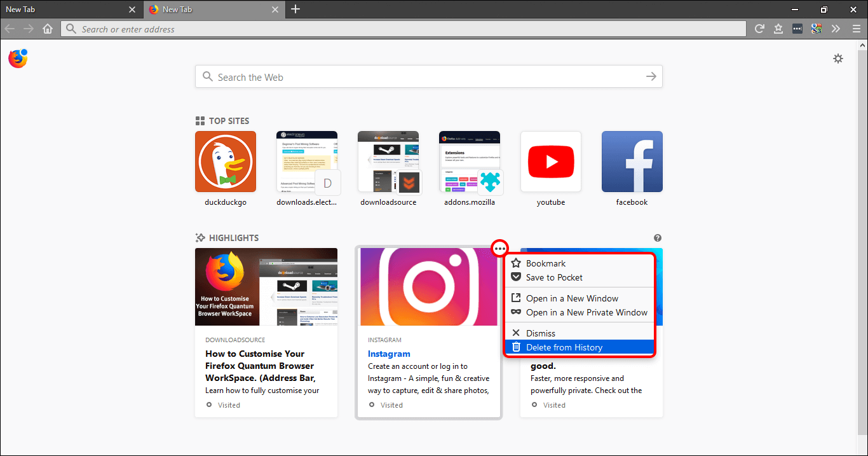868x456 pixels.
Task: Click the INSTAGRAM source label on card
Action: click(385, 340)
